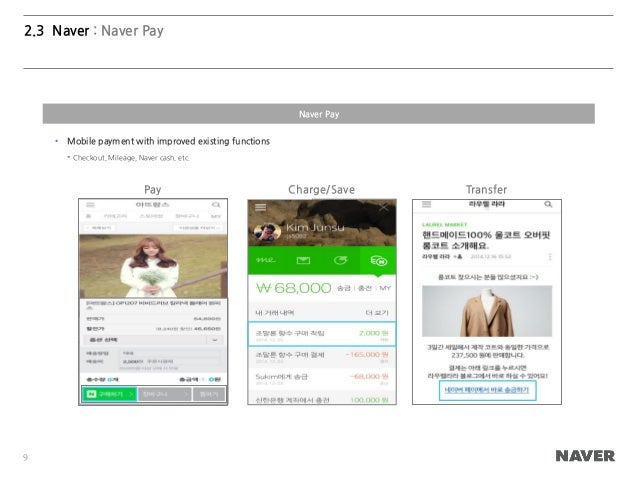This screenshot has height=479, width=638.
Task: Click the 'Charge/Save' label
Action: click(321, 190)
